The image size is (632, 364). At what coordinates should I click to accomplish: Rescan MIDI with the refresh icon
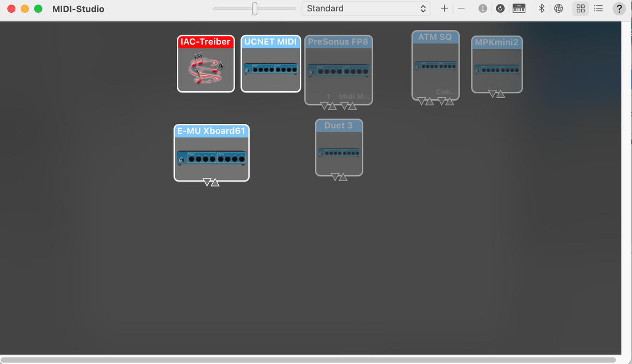tap(500, 8)
